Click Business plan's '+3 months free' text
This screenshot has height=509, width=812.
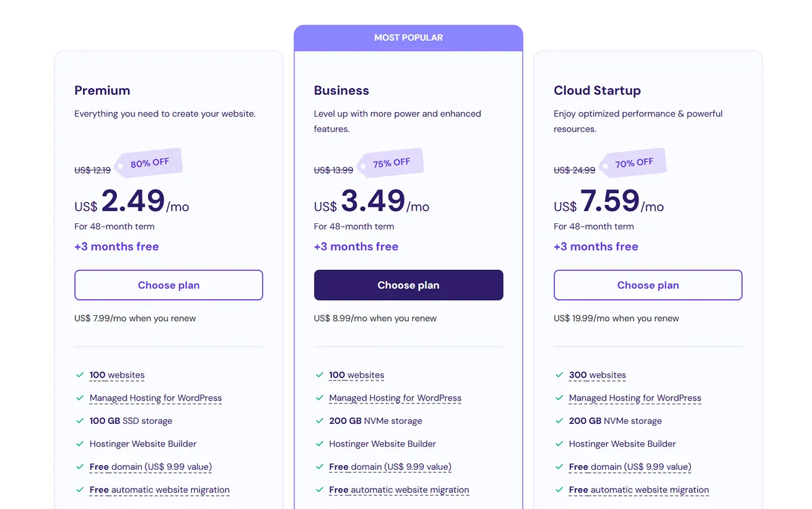tap(356, 247)
